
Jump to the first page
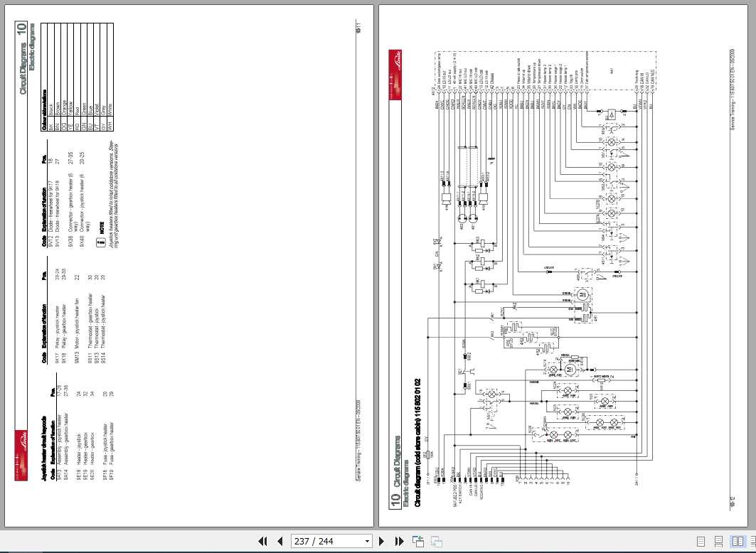click(x=262, y=541)
